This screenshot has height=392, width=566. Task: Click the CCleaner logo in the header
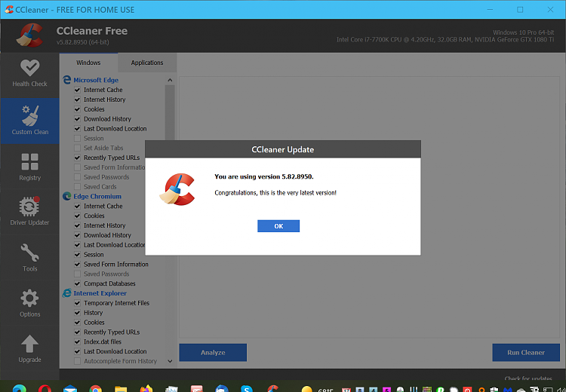[29, 35]
